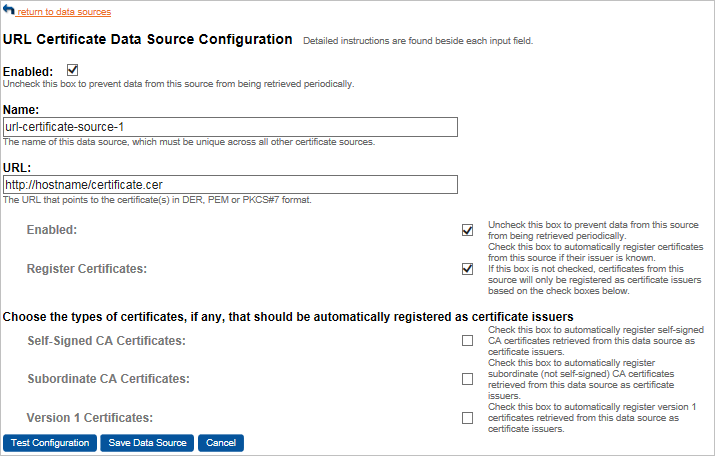Click the URL input field
715x456 pixels.
230,185
